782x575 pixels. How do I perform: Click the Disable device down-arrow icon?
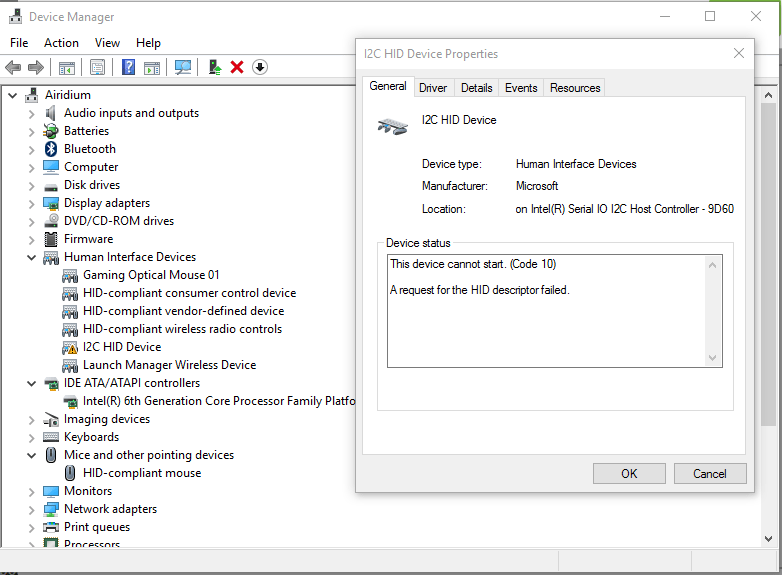260,67
